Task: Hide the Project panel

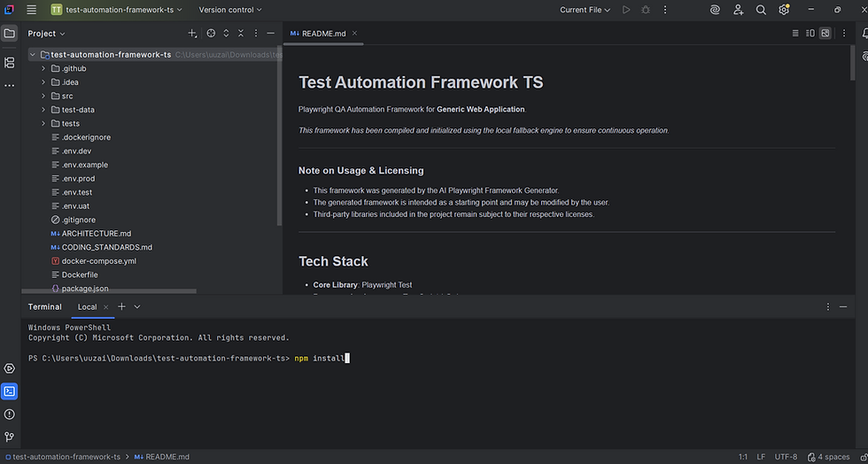Action: [271, 34]
